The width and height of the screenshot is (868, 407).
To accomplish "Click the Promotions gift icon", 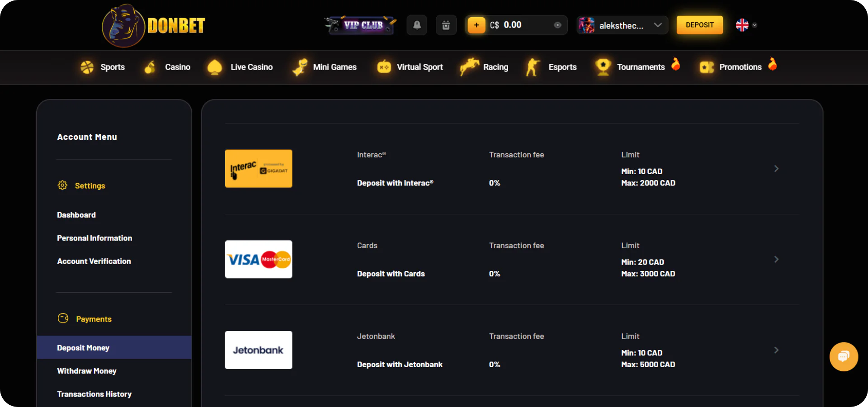I will (707, 67).
